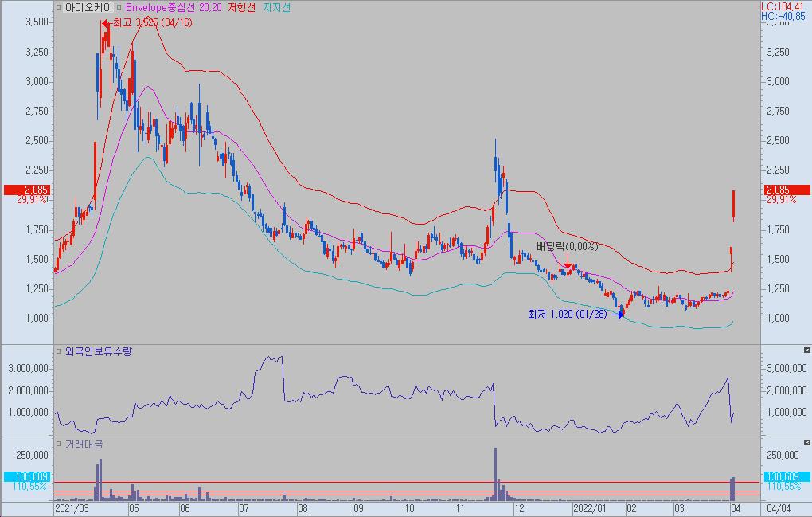The height and width of the screenshot is (517, 812).
Task: Select the teal 지지선 legend label
Action: point(276,8)
